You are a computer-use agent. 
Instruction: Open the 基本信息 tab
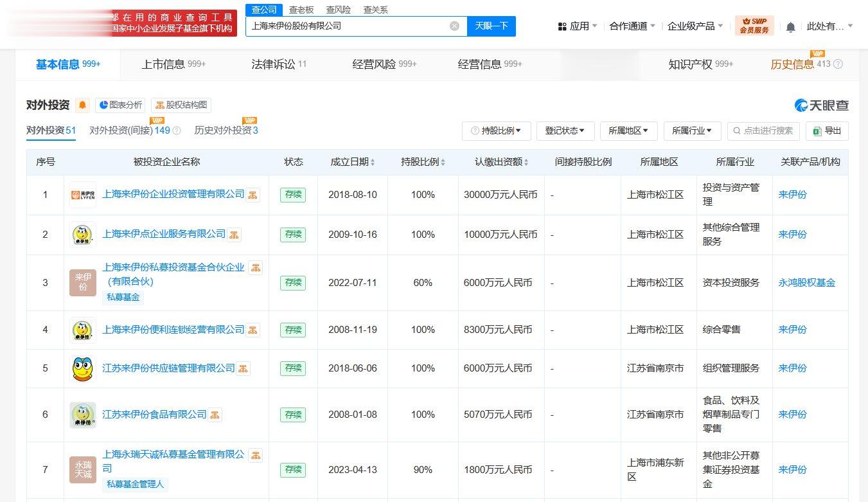click(68, 64)
